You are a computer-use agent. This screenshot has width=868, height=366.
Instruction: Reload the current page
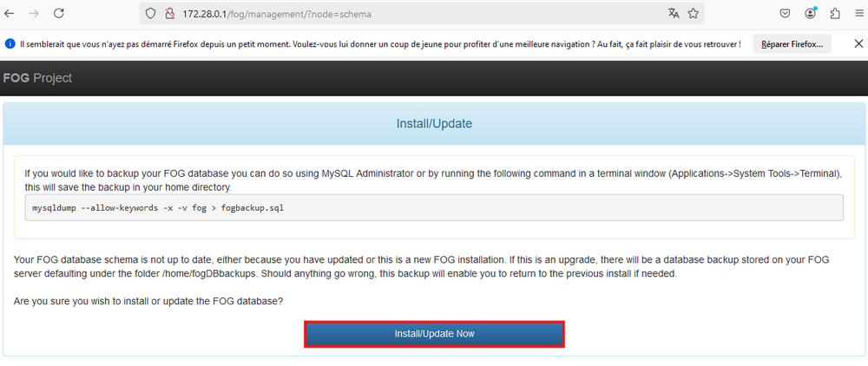59,14
